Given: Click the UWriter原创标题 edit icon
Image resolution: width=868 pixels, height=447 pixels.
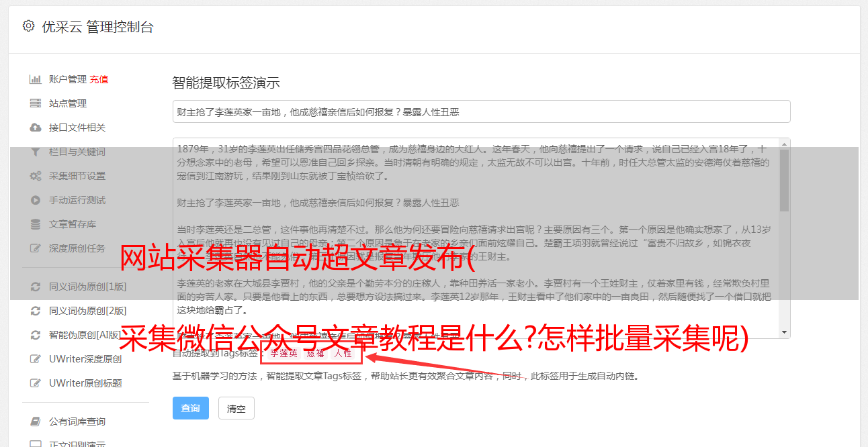Looking at the screenshot, I should point(36,383).
